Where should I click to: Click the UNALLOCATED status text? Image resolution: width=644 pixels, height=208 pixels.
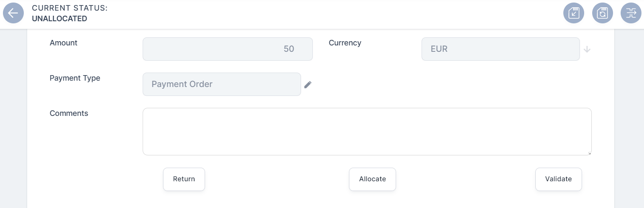[x=59, y=19]
